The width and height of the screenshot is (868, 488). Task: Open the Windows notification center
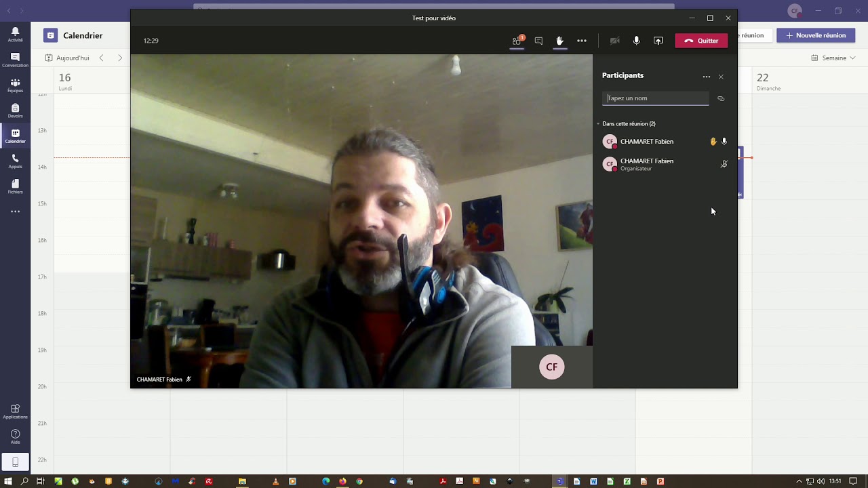pyautogui.click(x=853, y=481)
